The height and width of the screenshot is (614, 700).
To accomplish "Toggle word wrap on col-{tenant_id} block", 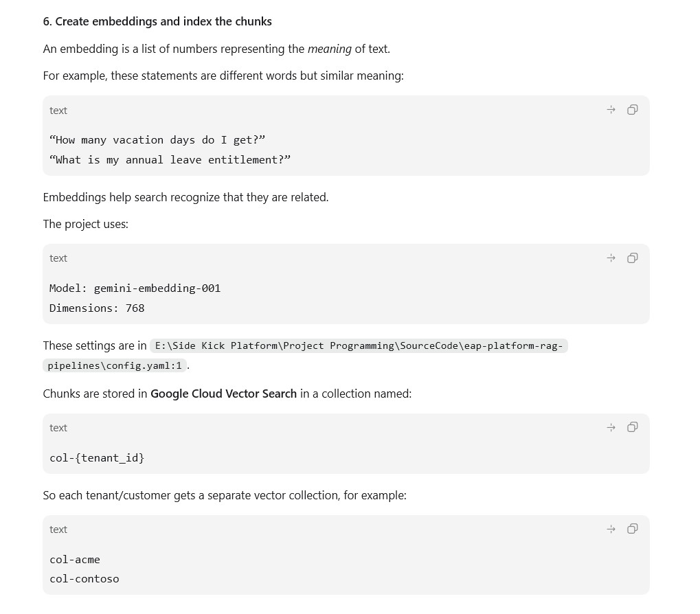I will click(611, 427).
